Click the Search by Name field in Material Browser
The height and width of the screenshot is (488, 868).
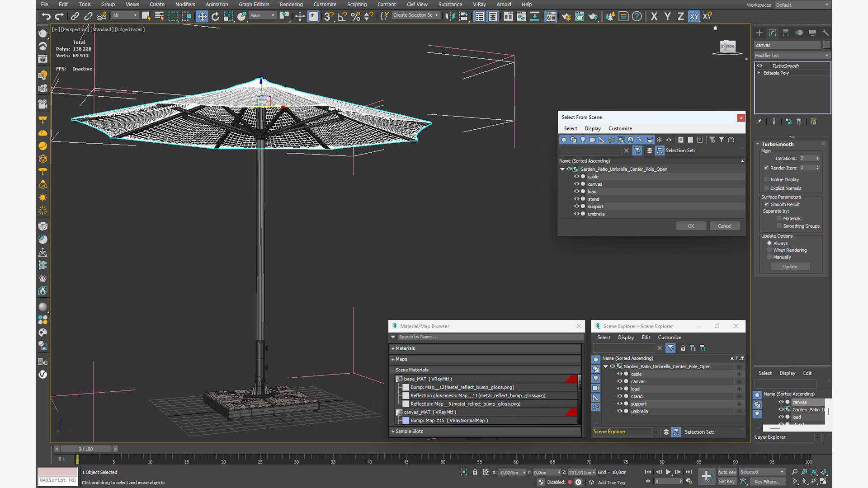click(490, 337)
